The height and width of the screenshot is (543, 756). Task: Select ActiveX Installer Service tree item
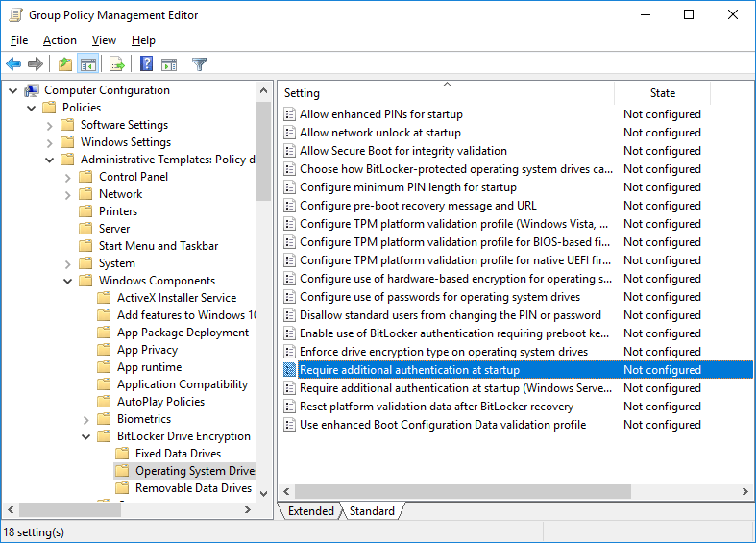177,298
